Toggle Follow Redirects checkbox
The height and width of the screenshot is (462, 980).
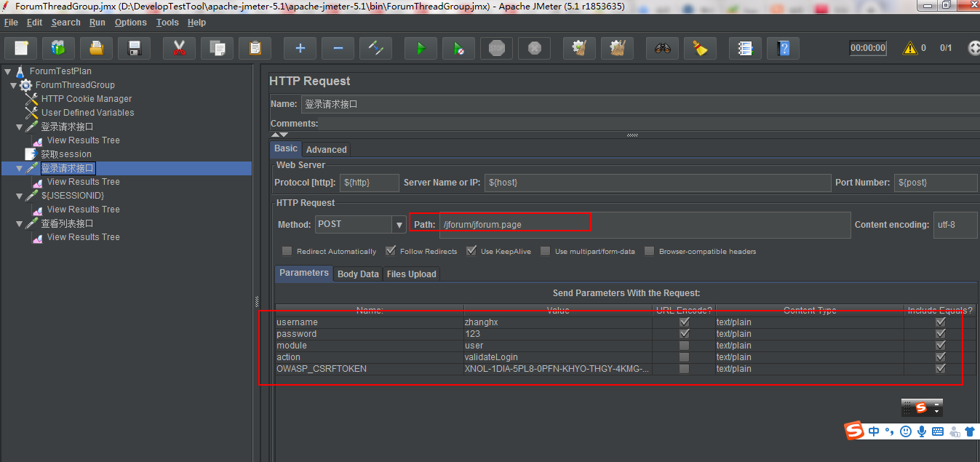pyautogui.click(x=391, y=251)
